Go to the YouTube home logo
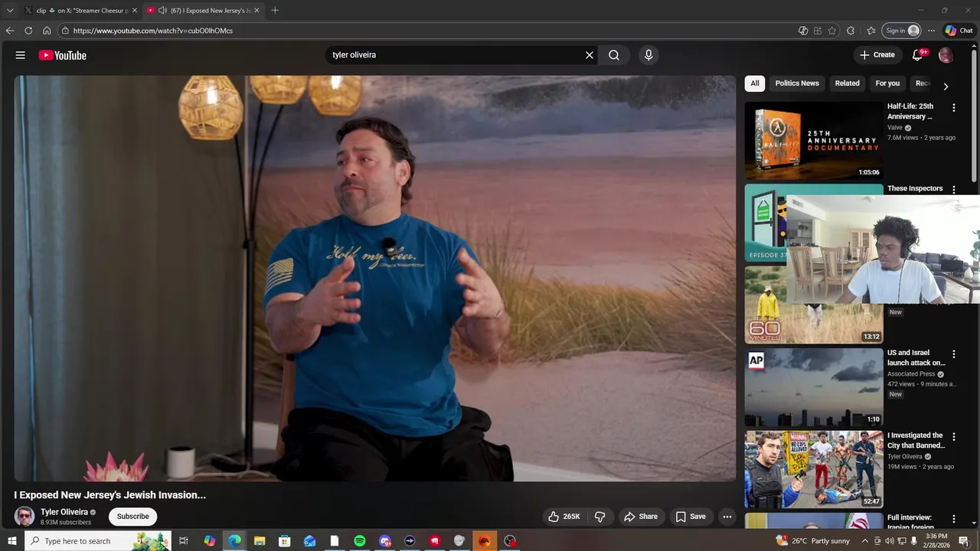 (62, 55)
